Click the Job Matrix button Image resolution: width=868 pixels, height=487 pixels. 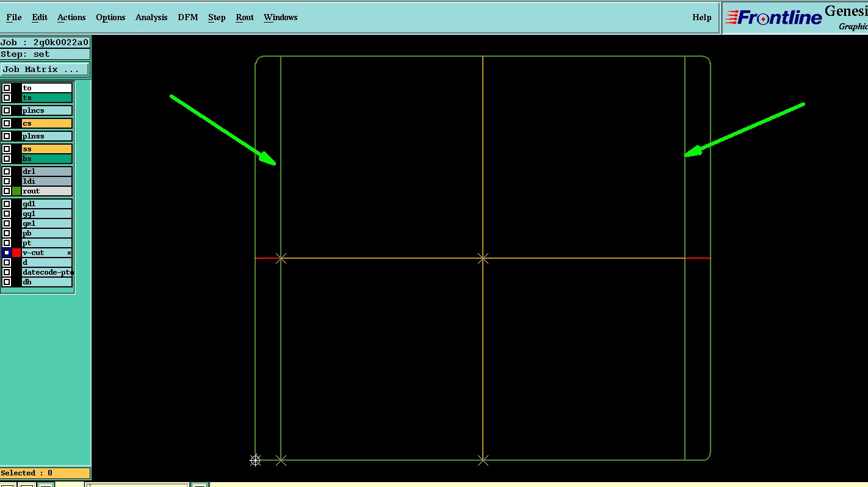tap(45, 70)
